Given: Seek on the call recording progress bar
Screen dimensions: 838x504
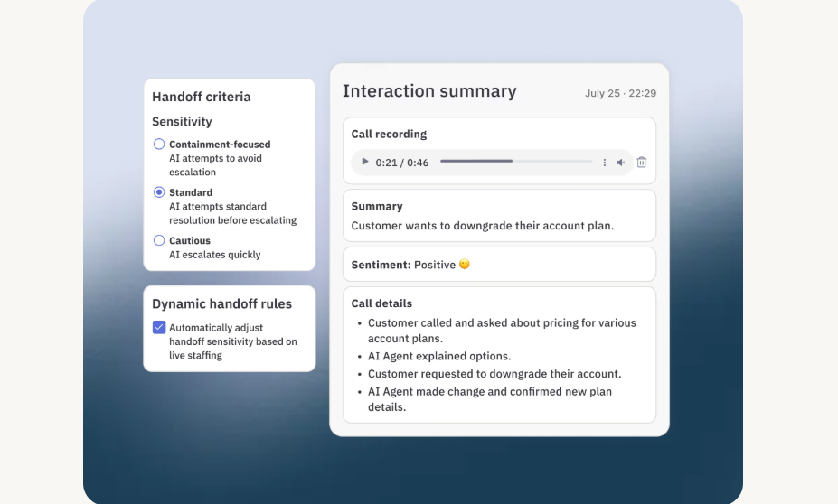Looking at the screenshot, I should [x=516, y=161].
